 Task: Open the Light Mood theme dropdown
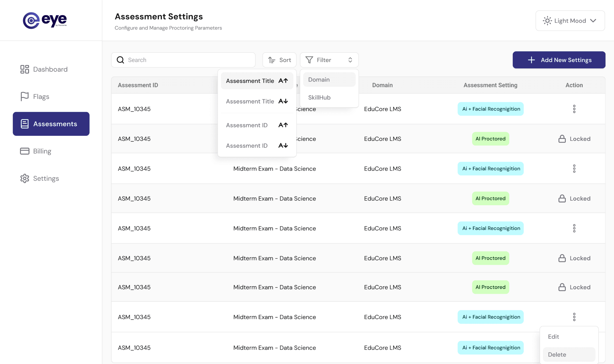point(570,20)
